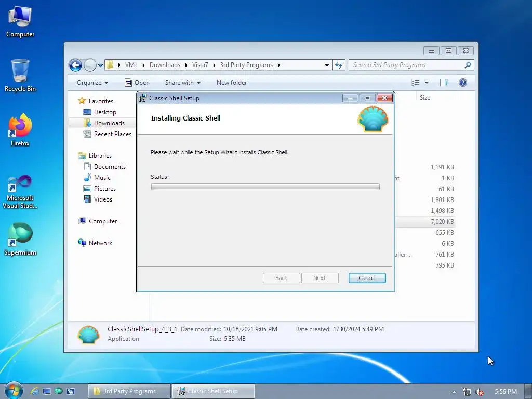
Task: Click the Size column header
Action: coord(436,97)
